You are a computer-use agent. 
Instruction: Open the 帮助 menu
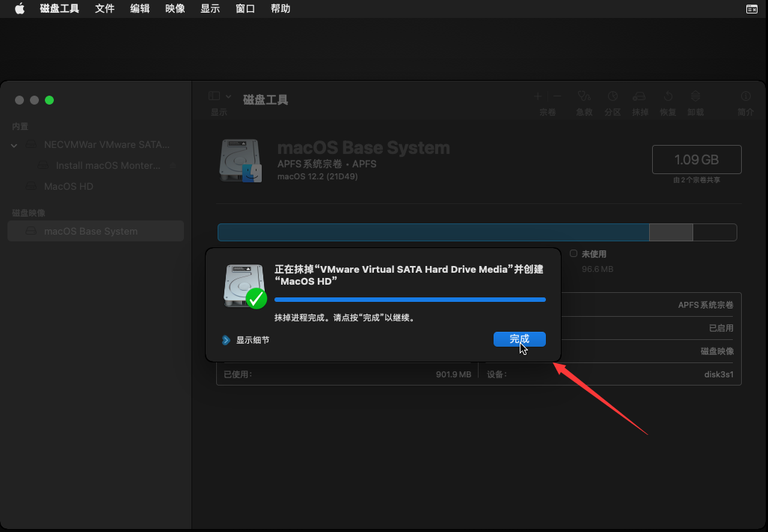click(280, 9)
